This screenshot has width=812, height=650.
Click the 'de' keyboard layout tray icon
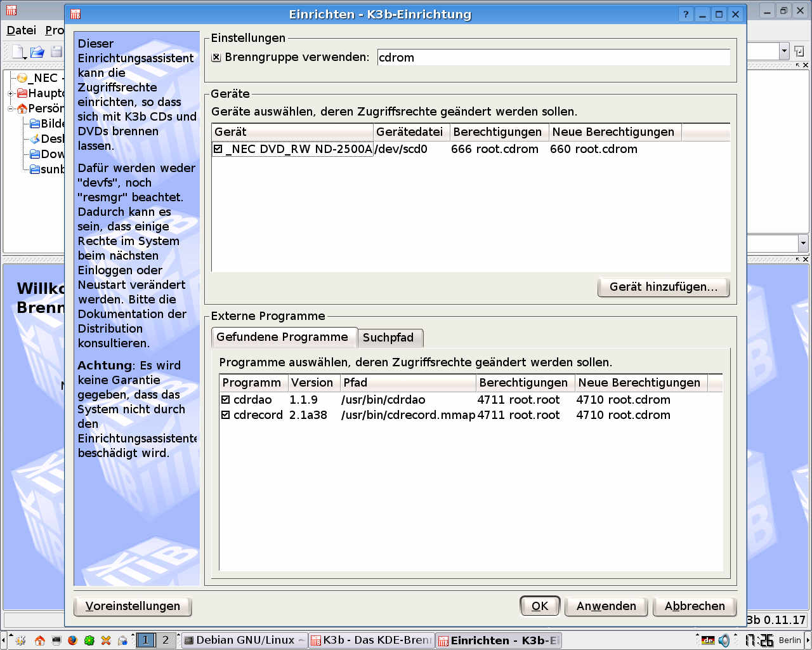tap(708, 640)
